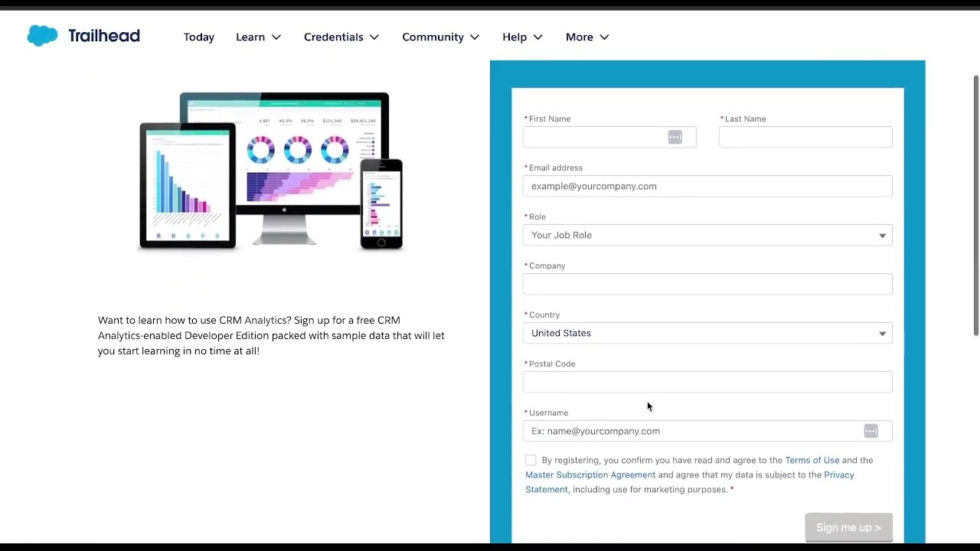The width and height of the screenshot is (980, 551).
Task: Focus the First Name input field
Action: coord(609,137)
